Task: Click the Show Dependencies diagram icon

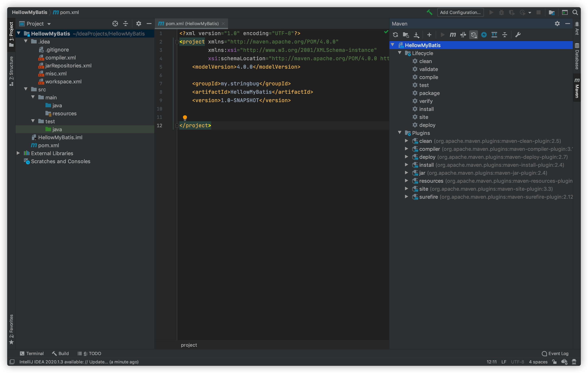Action: 494,35
